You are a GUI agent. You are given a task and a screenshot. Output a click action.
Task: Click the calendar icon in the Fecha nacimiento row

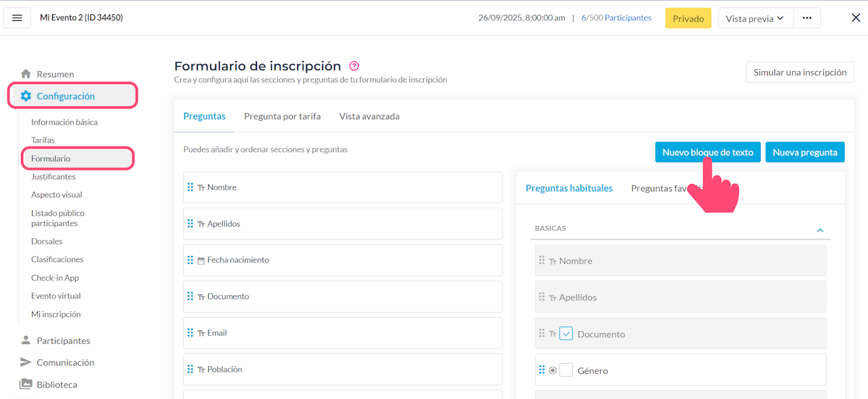pos(201,261)
